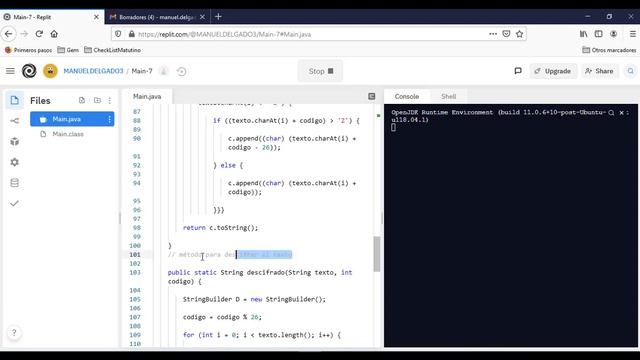Click the 'StringBuilder D = new StringBuilder();' line

click(254, 299)
